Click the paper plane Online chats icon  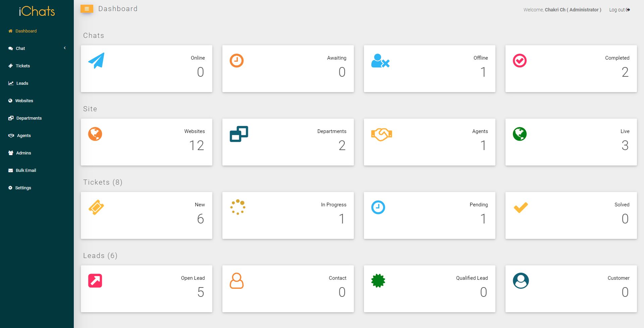[x=96, y=61]
